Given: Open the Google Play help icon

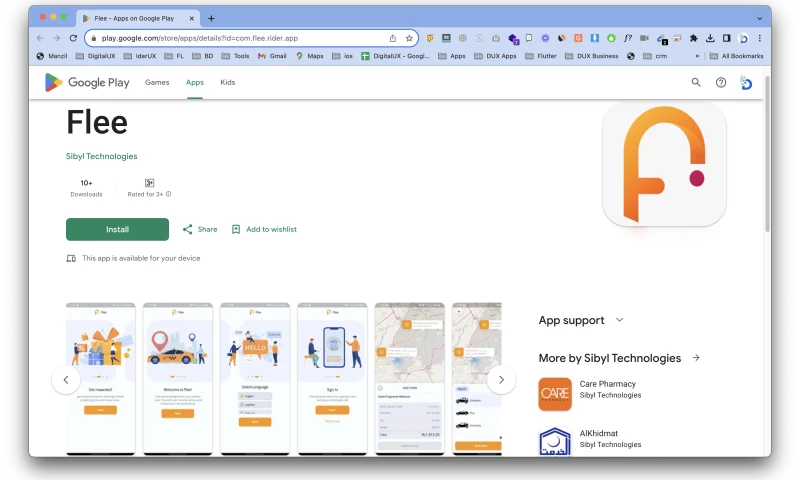Looking at the screenshot, I should click(721, 83).
